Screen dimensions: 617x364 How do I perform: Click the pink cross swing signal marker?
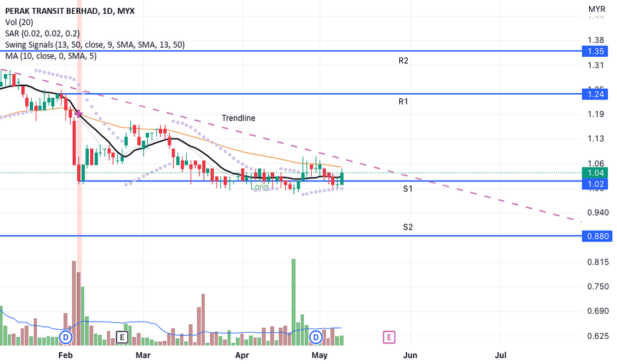coord(79,114)
